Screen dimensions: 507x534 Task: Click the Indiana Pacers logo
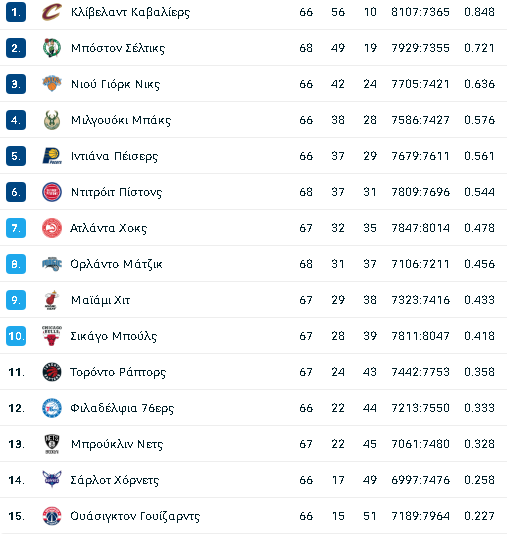52,156
